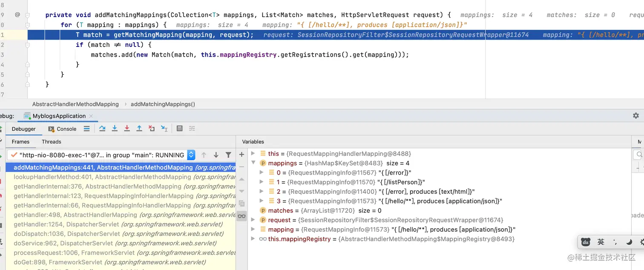
Task: Select frame doDispatch:1036
Action: point(121,234)
